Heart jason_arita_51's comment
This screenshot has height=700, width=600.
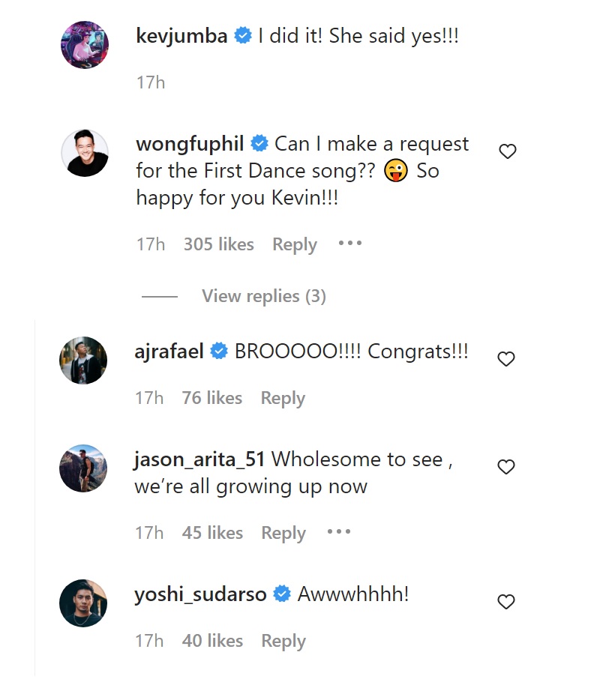506,467
